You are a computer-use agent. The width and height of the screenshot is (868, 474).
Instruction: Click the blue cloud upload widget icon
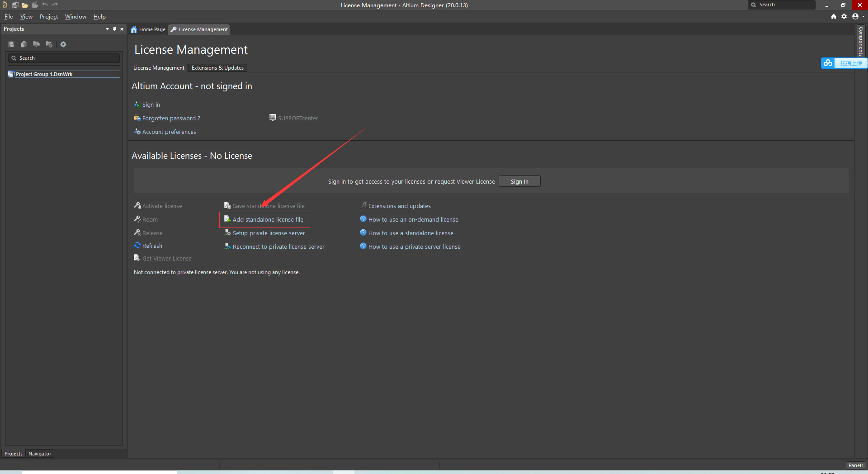828,63
